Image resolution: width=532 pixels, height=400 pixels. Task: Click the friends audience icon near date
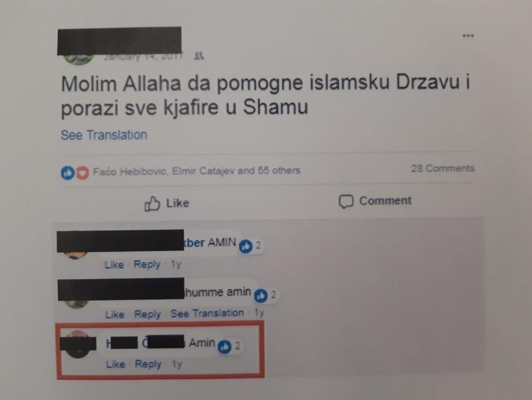click(x=199, y=56)
